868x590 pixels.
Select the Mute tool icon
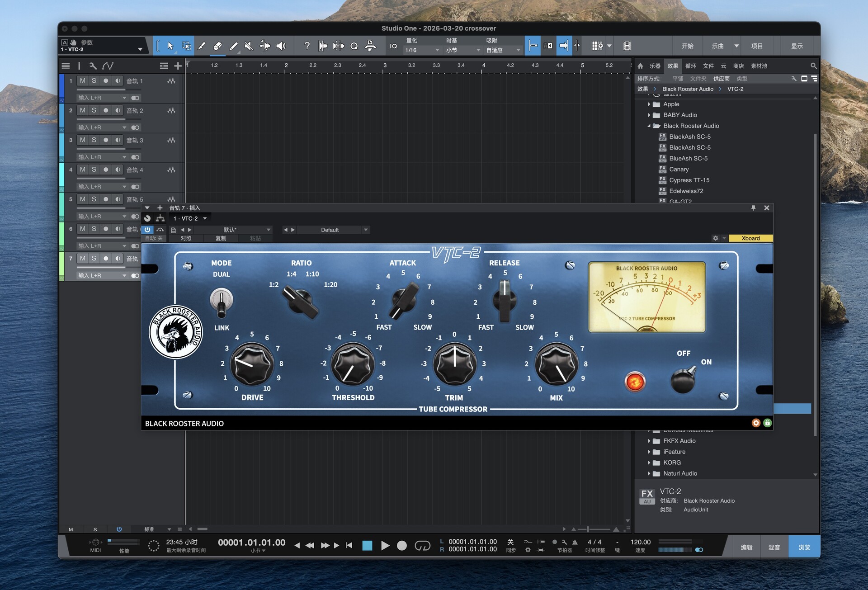click(x=249, y=46)
